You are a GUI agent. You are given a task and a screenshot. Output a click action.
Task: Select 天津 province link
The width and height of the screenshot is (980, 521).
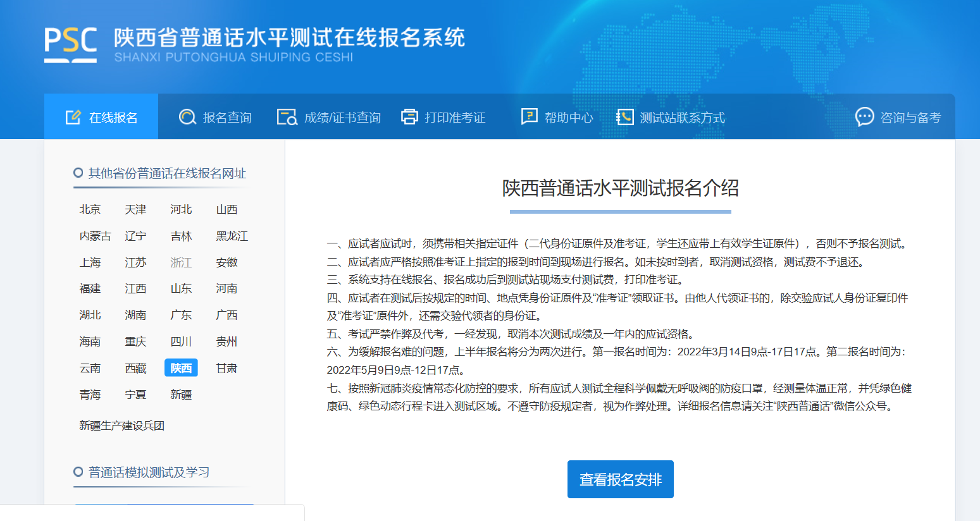[135, 209]
